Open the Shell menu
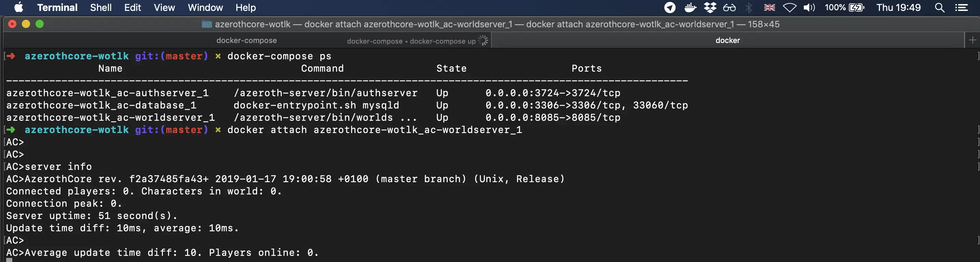Screen dimensions: 980x262 click(x=101, y=8)
